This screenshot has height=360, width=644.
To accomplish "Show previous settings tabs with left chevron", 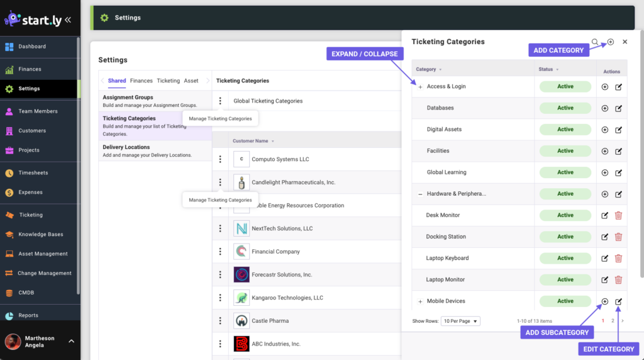I will [103, 81].
